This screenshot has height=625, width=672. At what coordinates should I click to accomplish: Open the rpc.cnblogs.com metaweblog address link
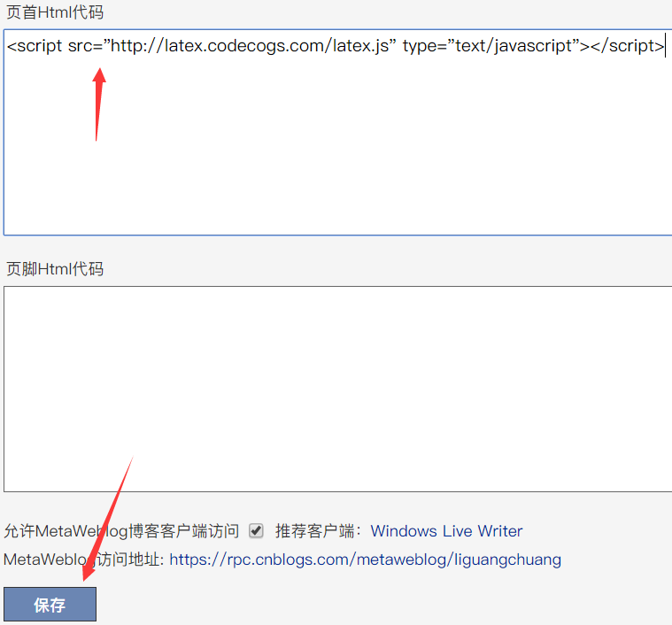tap(365, 559)
